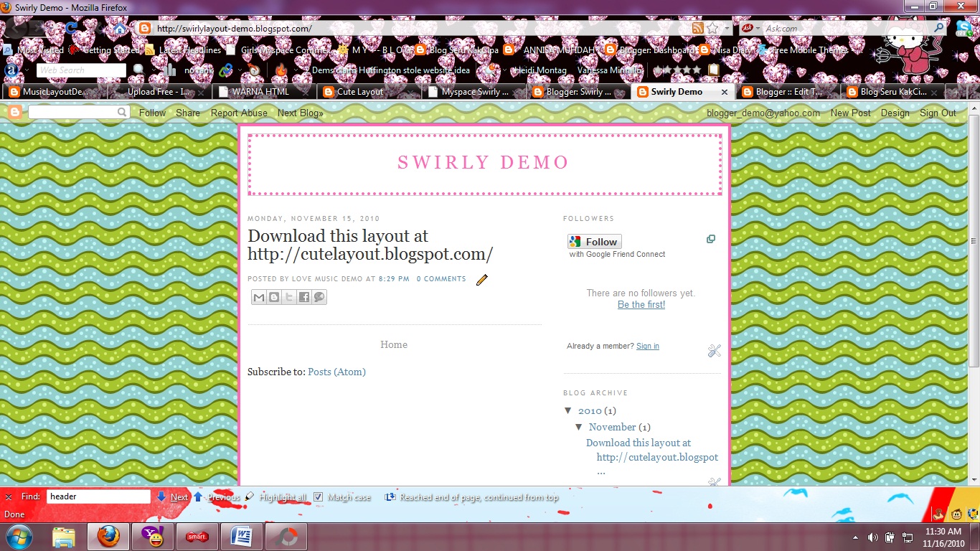Click the orange Blogger navbar icon
The height and width of the screenshot is (551, 980).
(x=14, y=113)
